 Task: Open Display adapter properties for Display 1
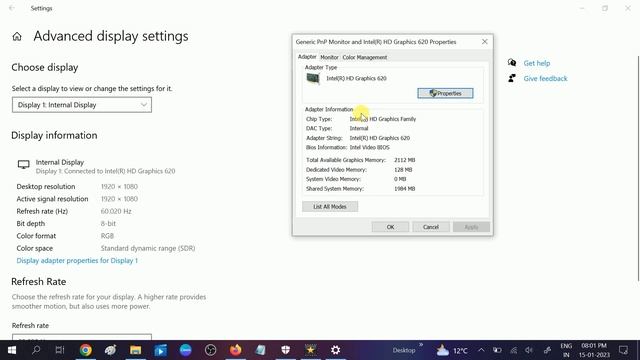77,260
